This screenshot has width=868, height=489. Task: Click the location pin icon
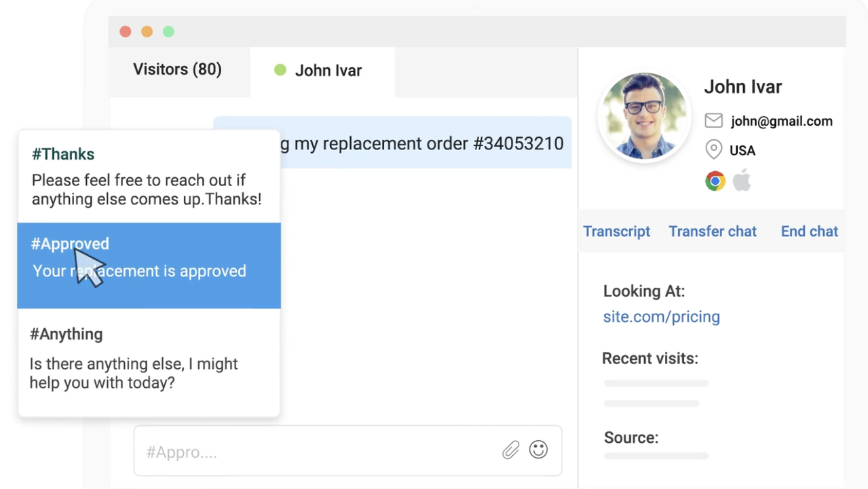(x=713, y=149)
